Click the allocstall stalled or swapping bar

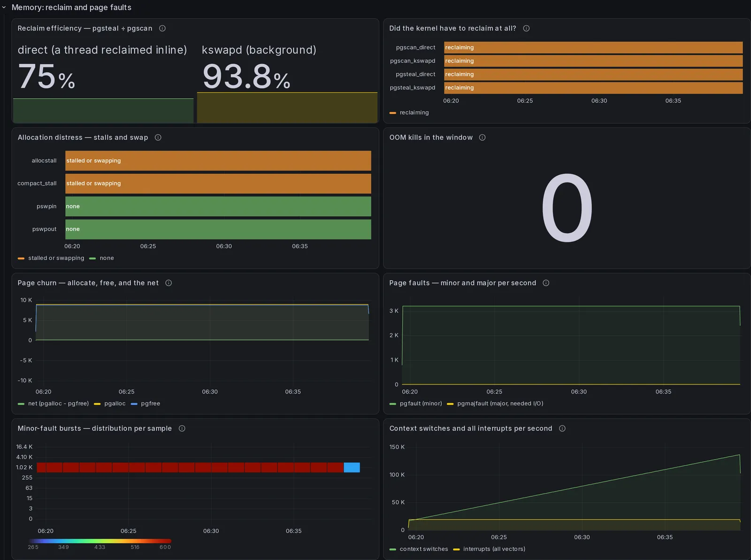pos(218,160)
